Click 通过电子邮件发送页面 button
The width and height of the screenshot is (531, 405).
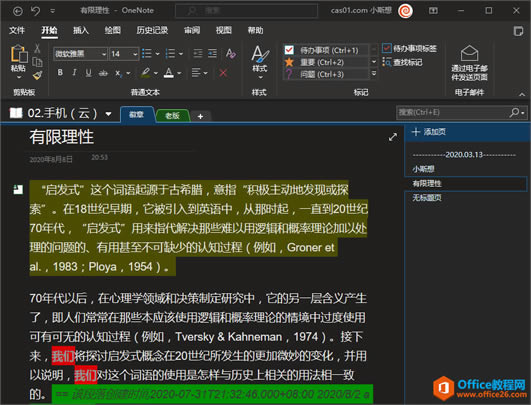pyautogui.click(x=469, y=63)
